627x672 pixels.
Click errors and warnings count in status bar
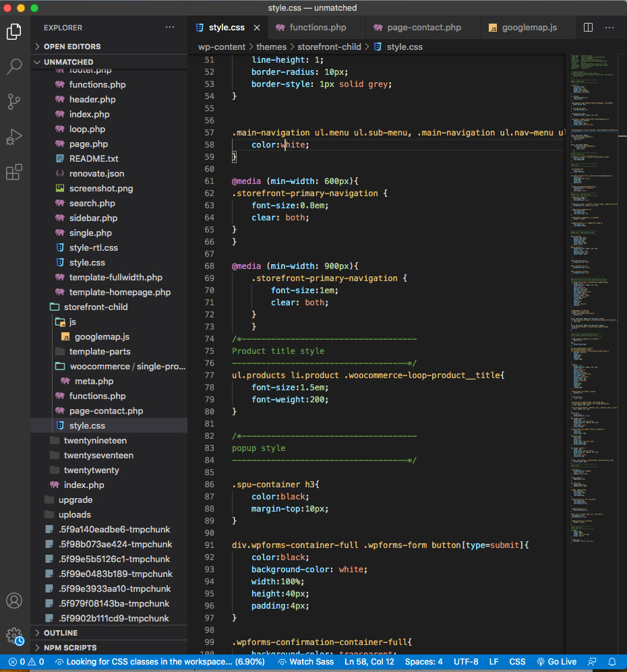[26, 661]
